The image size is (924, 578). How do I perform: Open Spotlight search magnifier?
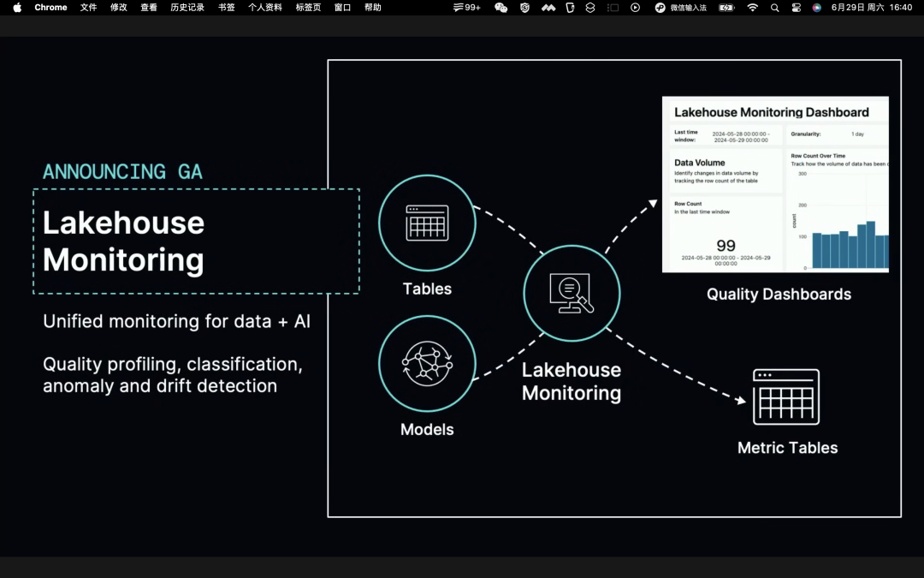tap(775, 8)
